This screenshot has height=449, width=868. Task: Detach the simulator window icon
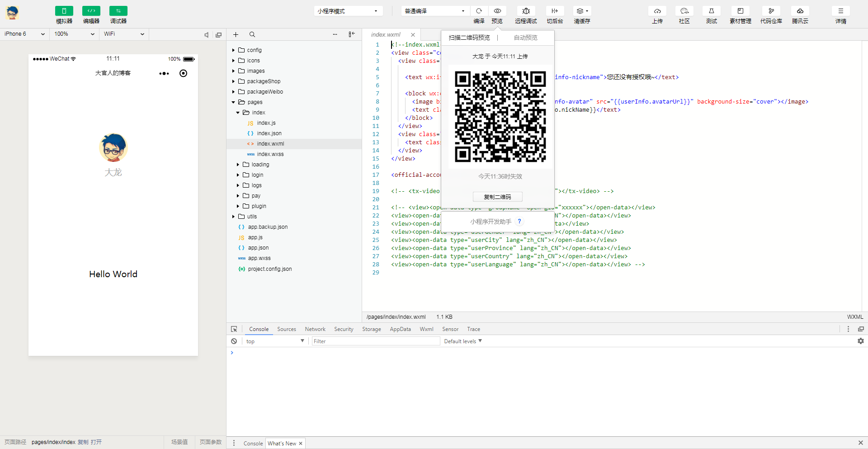(x=219, y=35)
